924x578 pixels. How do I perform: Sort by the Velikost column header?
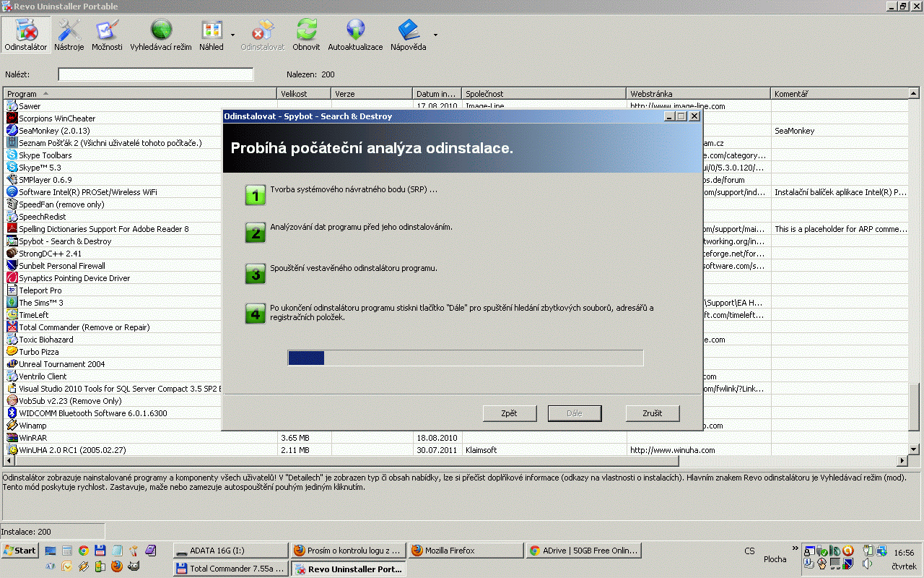coord(305,94)
